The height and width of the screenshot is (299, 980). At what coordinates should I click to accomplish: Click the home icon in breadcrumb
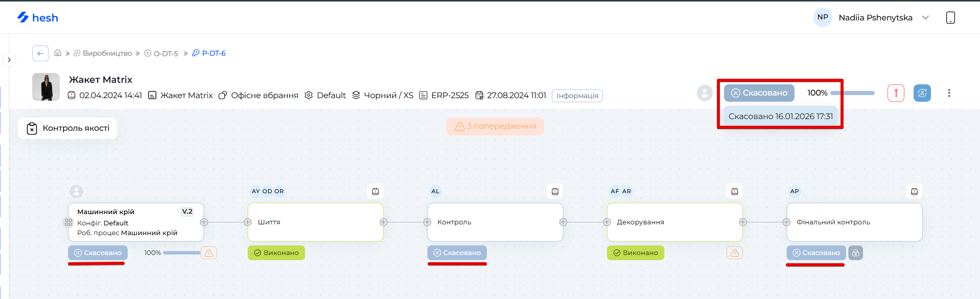point(58,53)
